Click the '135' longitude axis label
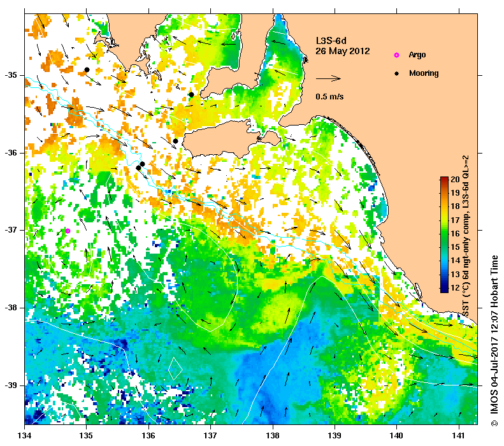504x446 pixels. point(86,436)
